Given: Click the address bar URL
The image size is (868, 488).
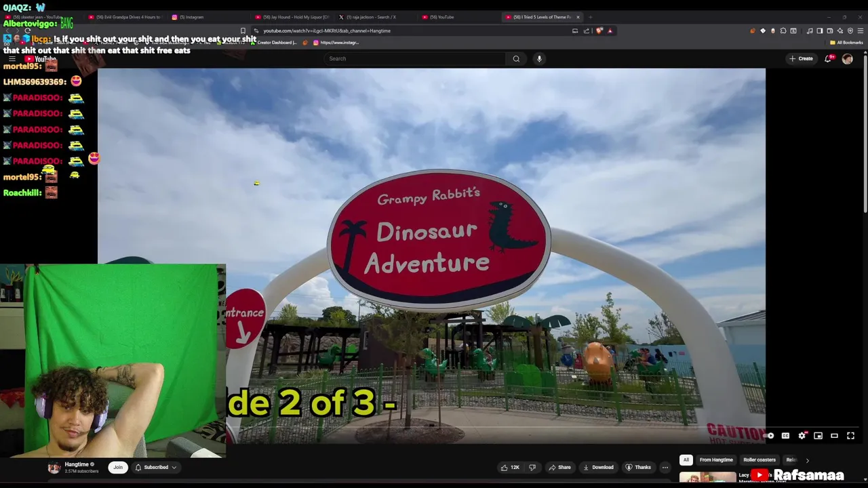Looking at the screenshot, I should point(327,30).
